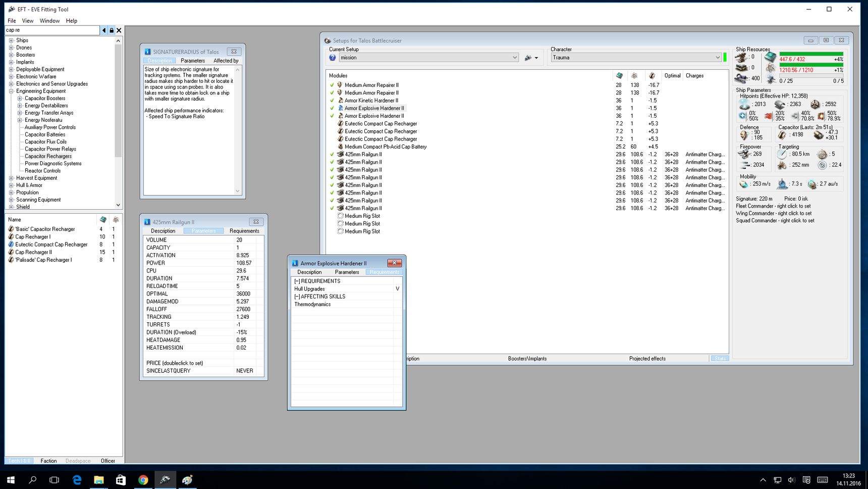Click Squad Commander - right click to set
This screenshot has height=489, width=868.
coord(775,221)
